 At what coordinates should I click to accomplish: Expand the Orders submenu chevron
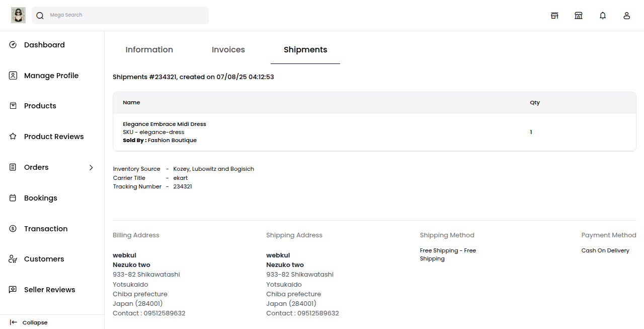[x=91, y=167]
